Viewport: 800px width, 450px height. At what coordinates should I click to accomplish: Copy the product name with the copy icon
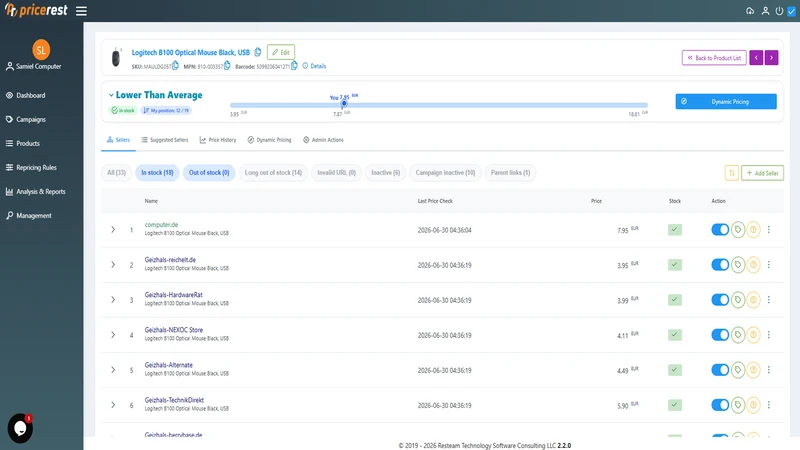pyautogui.click(x=258, y=52)
